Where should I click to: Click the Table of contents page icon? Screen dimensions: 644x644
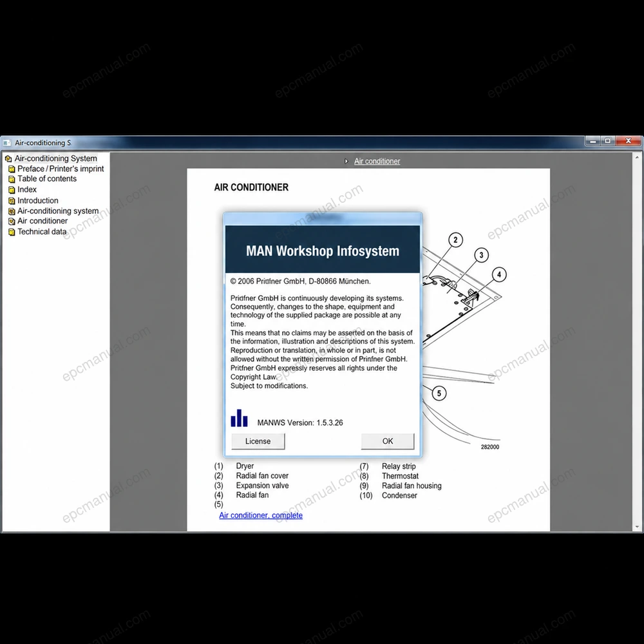pyautogui.click(x=12, y=179)
